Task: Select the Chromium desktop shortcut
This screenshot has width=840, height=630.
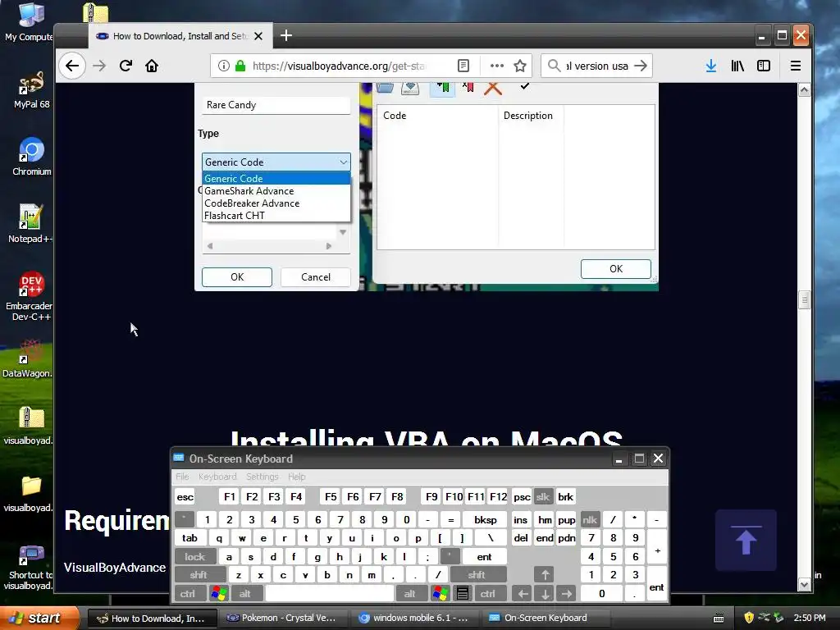Action: coord(31,157)
